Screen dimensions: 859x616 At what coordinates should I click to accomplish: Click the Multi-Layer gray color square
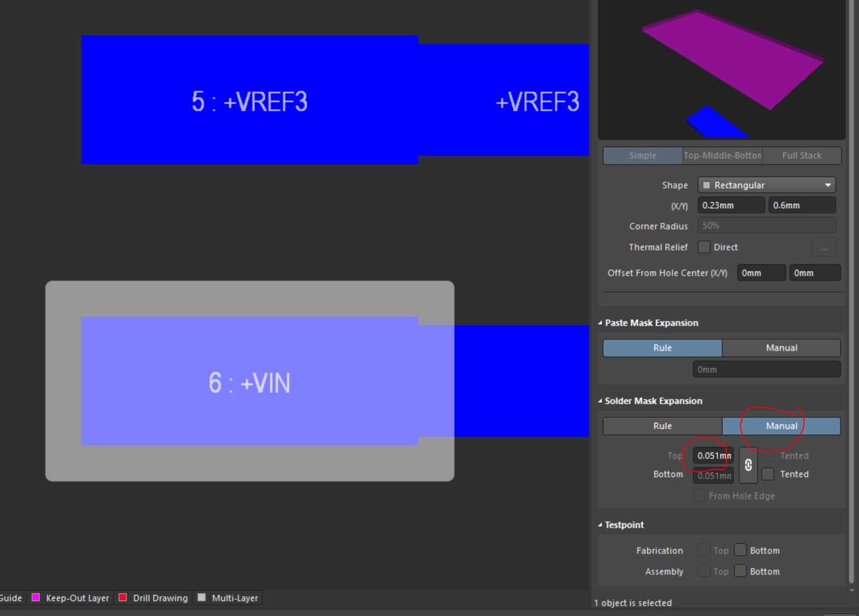[x=202, y=597]
